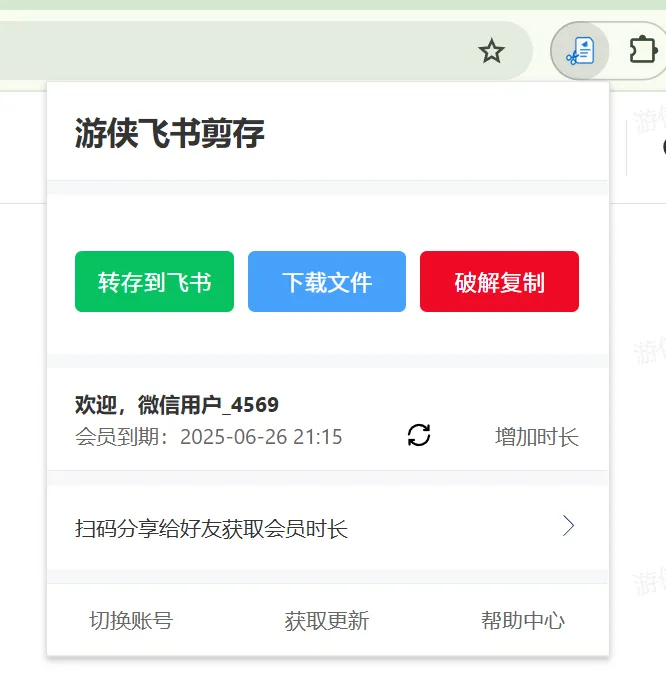The image size is (666, 674).
Task: Open the Feishu clipper extension icon
Action: point(580,51)
